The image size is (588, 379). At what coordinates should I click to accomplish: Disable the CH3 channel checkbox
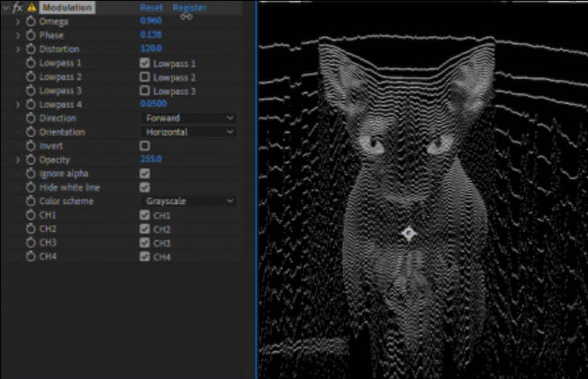coord(144,243)
